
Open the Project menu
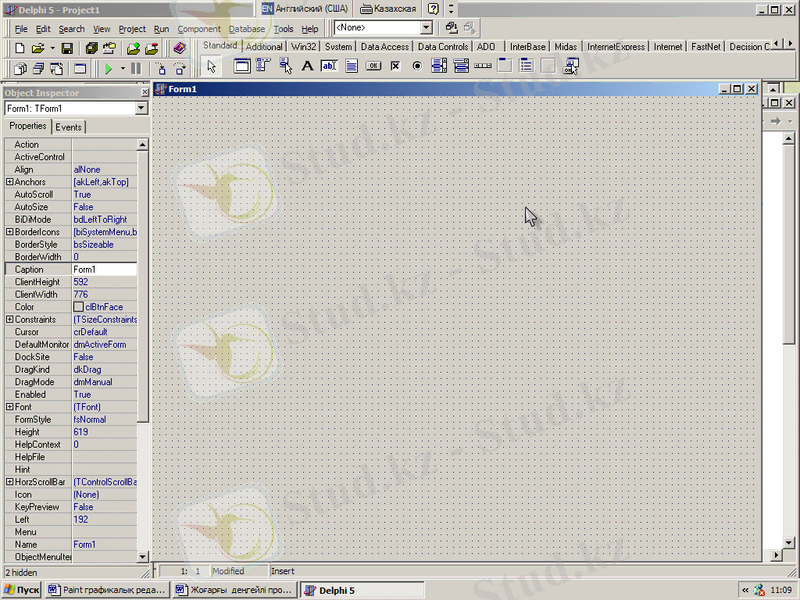click(132, 29)
